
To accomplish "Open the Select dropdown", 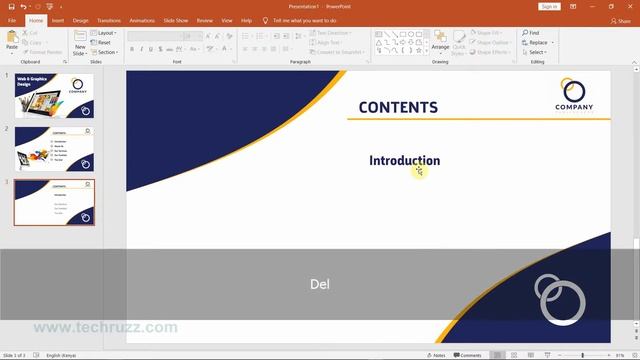I will coord(534,52).
